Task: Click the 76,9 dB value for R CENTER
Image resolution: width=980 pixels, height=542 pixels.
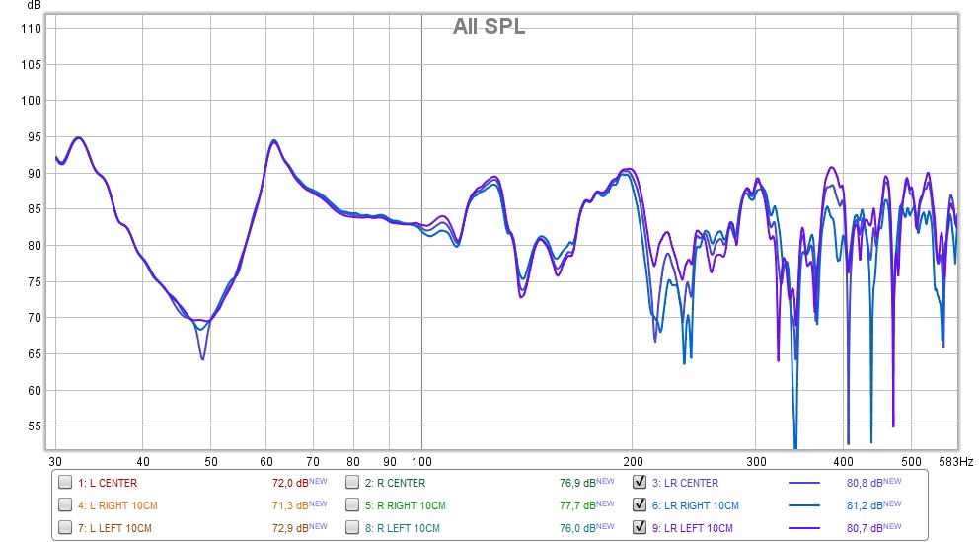Action: pyautogui.click(x=576, y=484)
